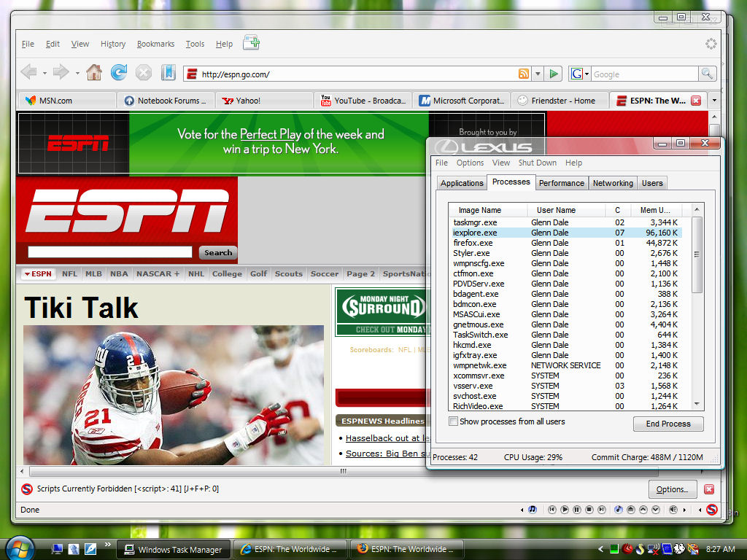Open the back history dropdown arrow
Image resolution: width=747 pixels, height=560 pixels.
[44, 74]
